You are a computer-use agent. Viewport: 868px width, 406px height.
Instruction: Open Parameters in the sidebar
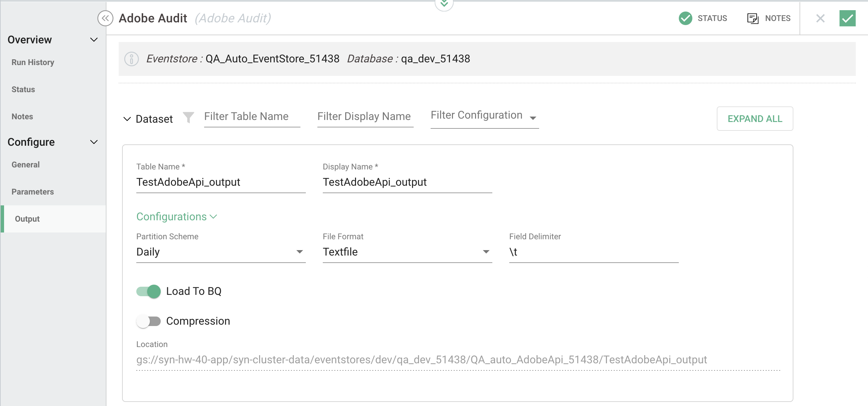tap(32, 191)
